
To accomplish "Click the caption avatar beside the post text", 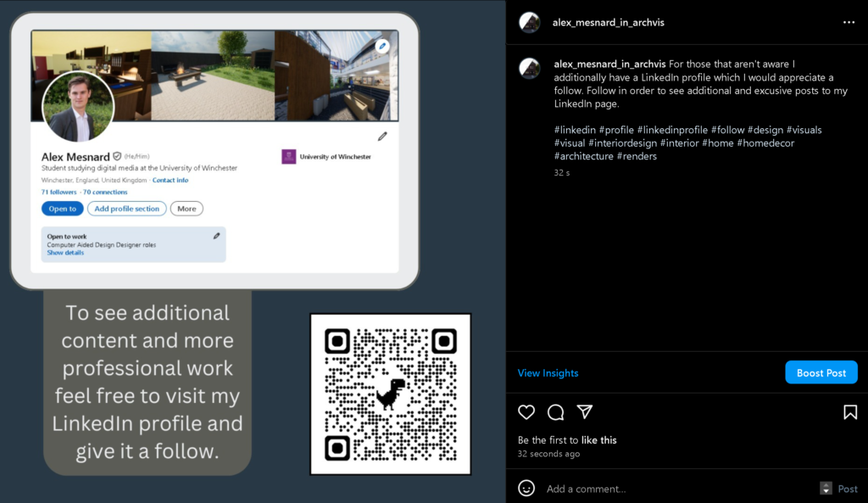I will [530, 68].
